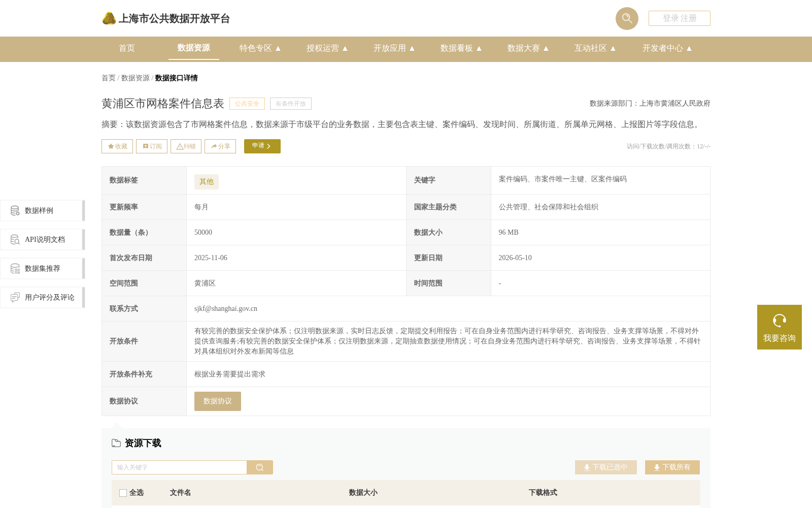Click the 公共安全 tag

pos(247,104)
